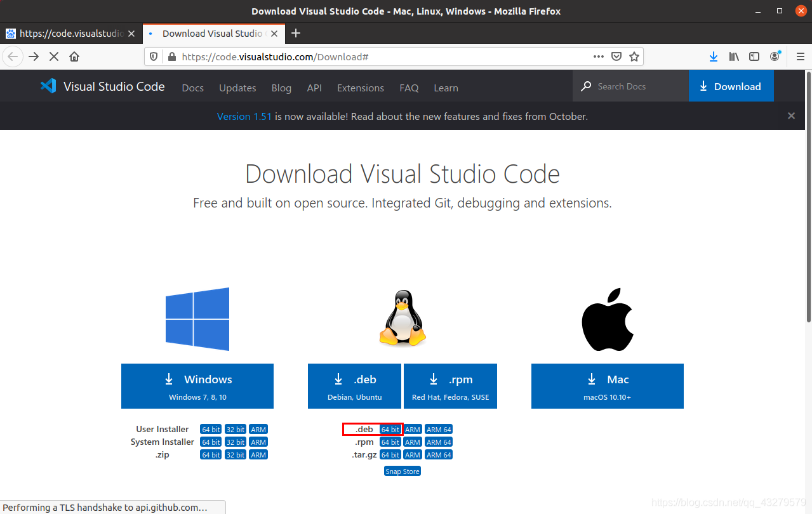The width and height of the screenshot is (812, 514).
Task: Open FAQ in the site navigation
Action: coord(409,88)
